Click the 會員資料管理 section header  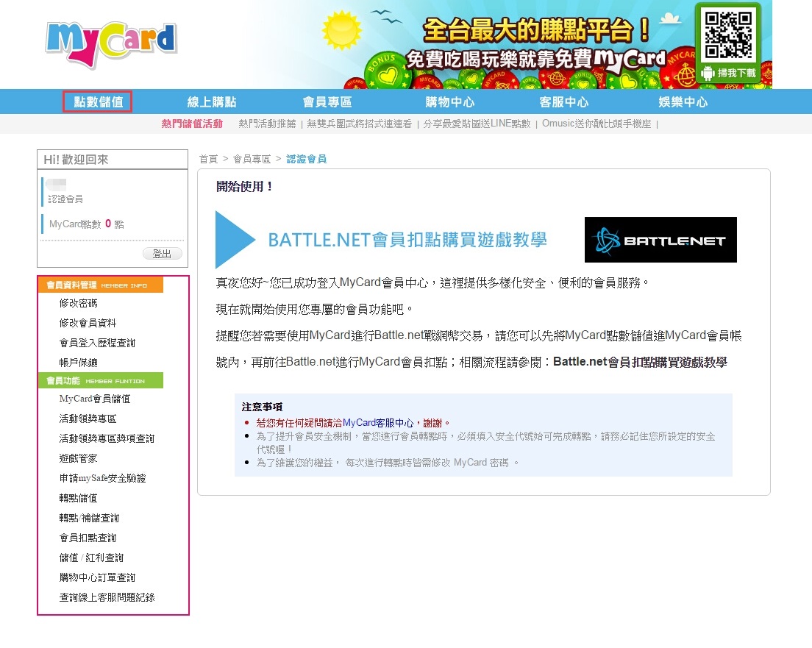tap(101, 285)
